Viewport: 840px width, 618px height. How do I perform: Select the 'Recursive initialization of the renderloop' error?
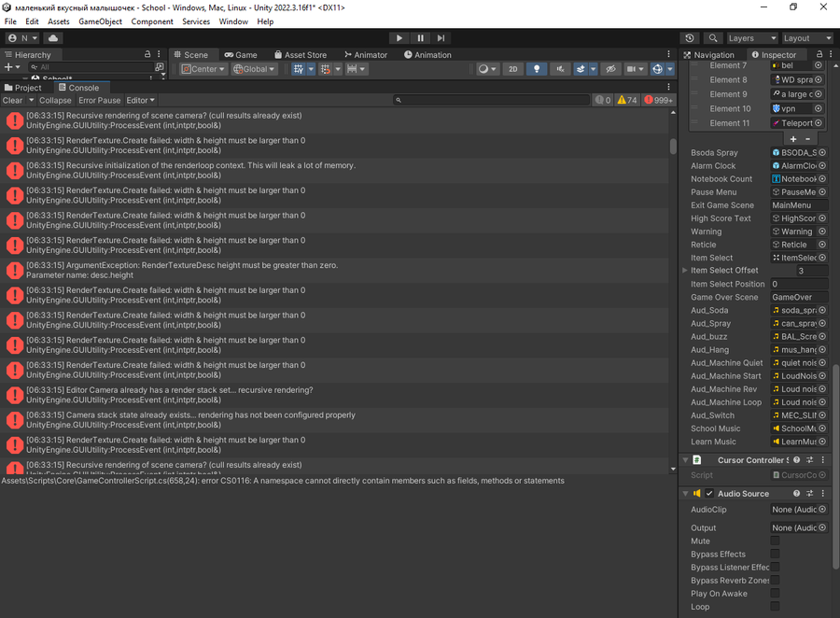(x=334, y=171)
